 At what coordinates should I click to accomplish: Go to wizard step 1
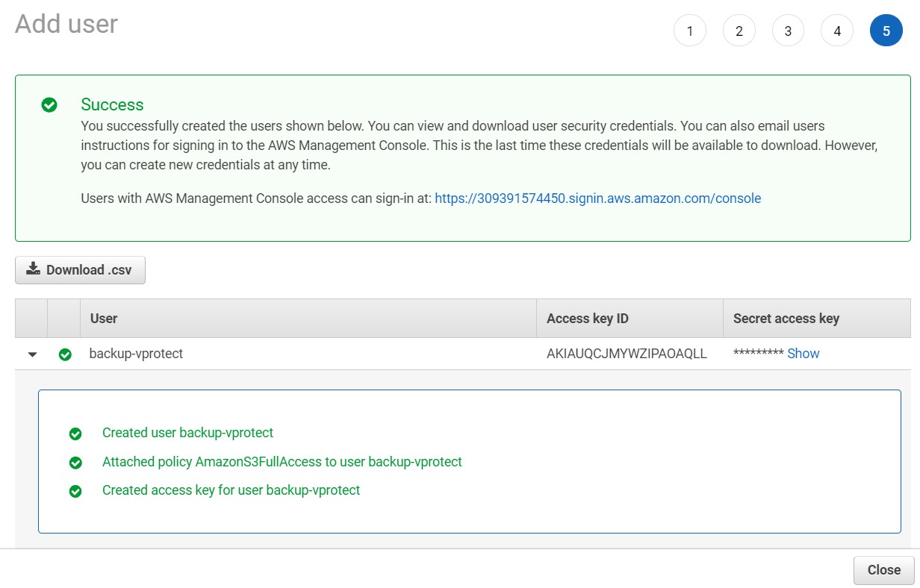click(689, 31)
